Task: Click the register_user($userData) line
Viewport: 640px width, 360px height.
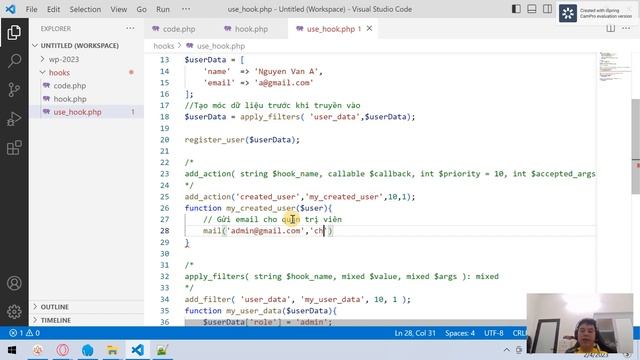Action: point(242,140)
